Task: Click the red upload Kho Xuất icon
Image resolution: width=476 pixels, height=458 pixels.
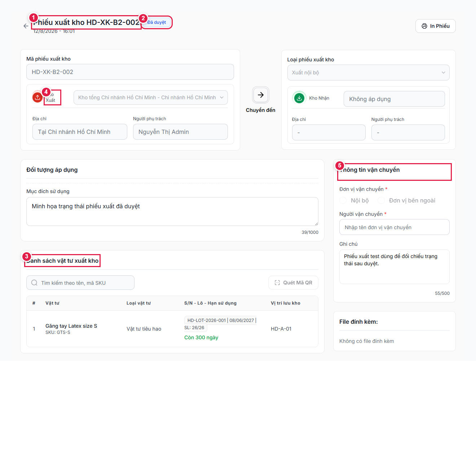Action: (38, 97)
